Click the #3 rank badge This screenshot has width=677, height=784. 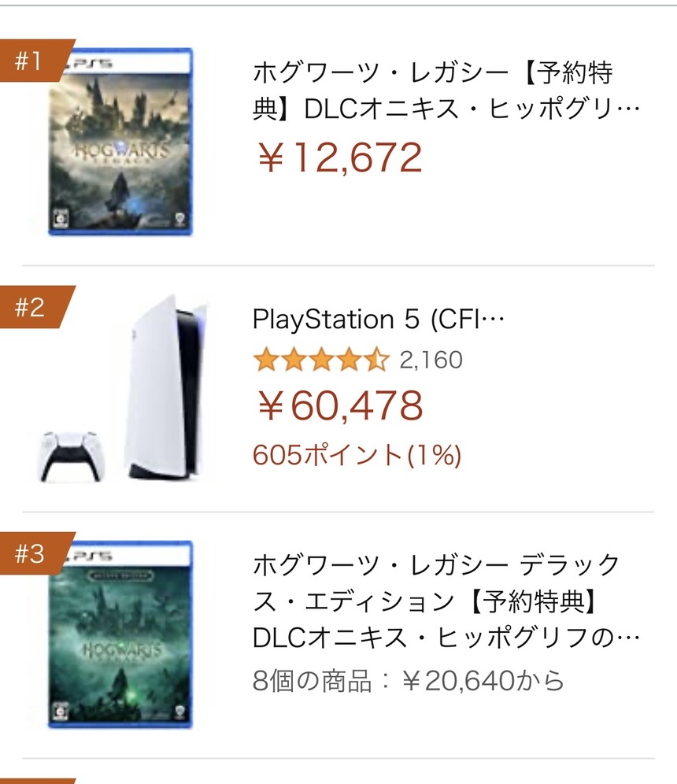click(x=31, y=554)
